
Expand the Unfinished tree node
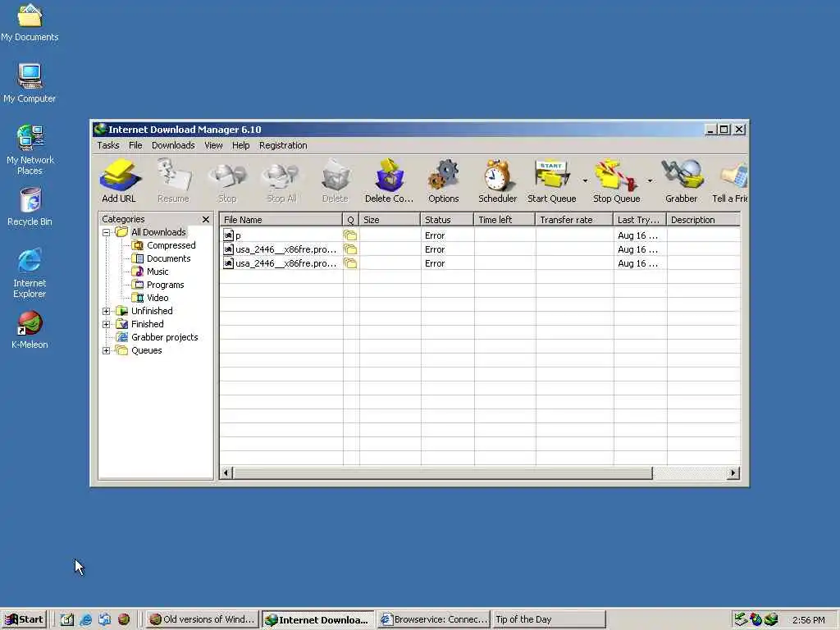click(x=106, y=311)
